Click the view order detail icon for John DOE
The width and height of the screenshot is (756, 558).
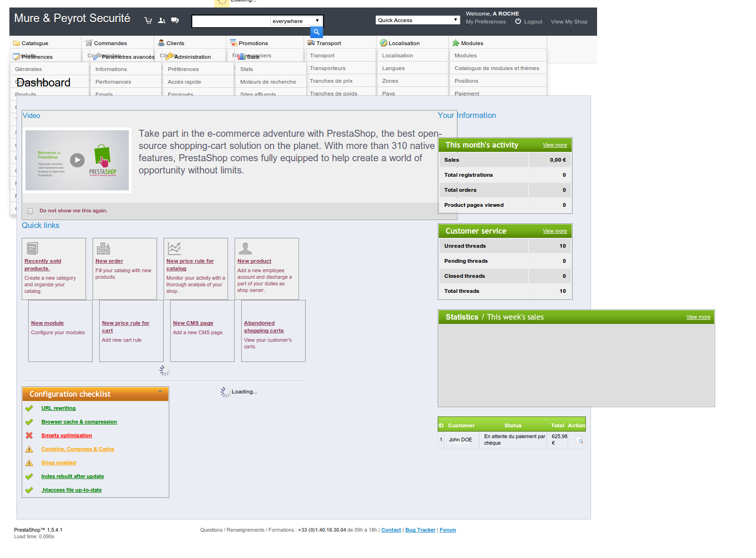pyautogui.click(x=580, y=440)
